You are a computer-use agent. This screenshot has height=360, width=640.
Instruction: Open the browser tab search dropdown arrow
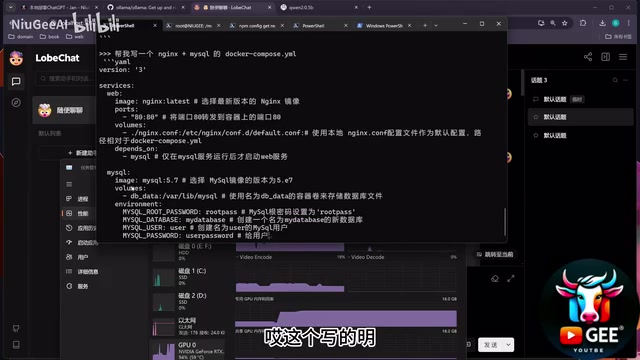point(11,7)
